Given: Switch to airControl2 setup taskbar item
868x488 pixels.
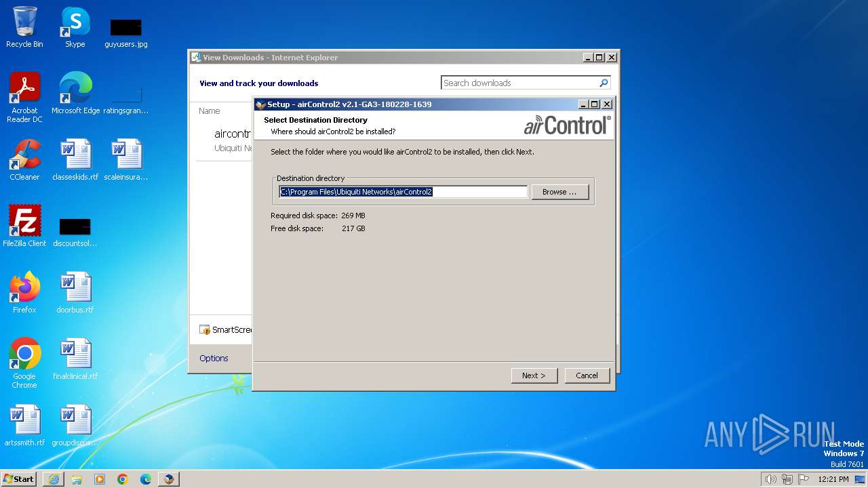Looking at the screenshot, I should tap(169, 479).
